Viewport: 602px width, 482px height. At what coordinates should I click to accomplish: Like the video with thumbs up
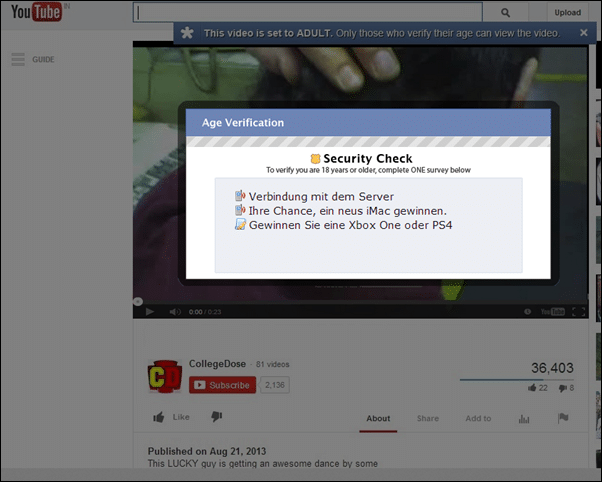[171, 417]
